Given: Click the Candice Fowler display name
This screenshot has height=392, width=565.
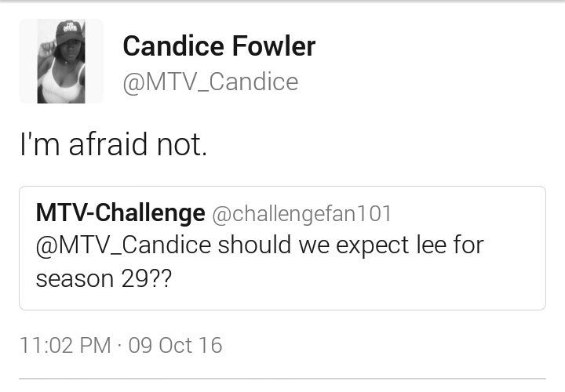Looking at the screenshot, I should click(219, 46).
